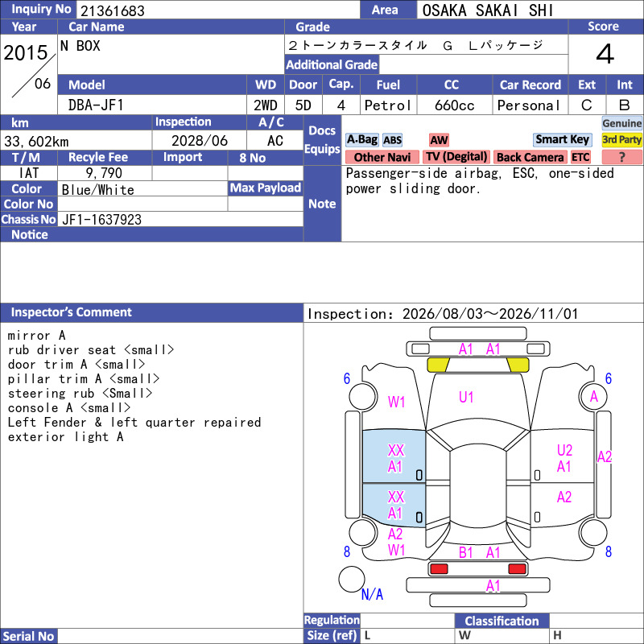Click the Area value OSAKA SAKAI SHI
The image size is (644, 644).
(x=488, y=10)
